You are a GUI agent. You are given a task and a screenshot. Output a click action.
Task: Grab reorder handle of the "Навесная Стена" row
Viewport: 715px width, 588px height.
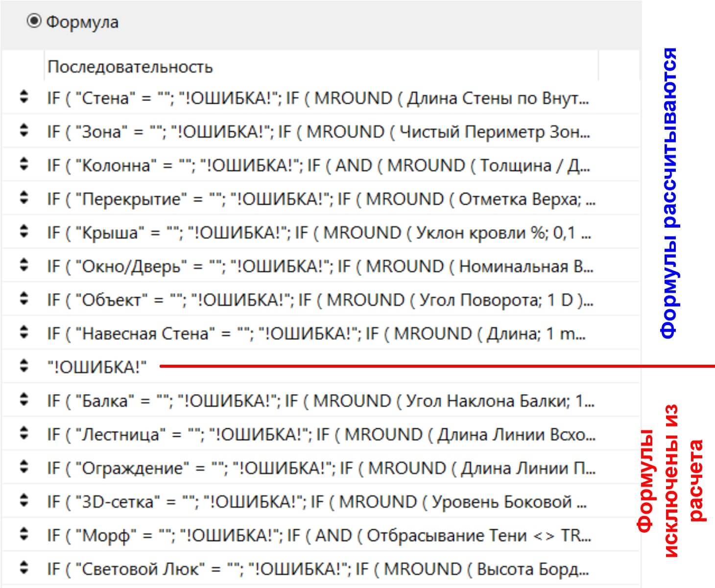pos(24,332)
